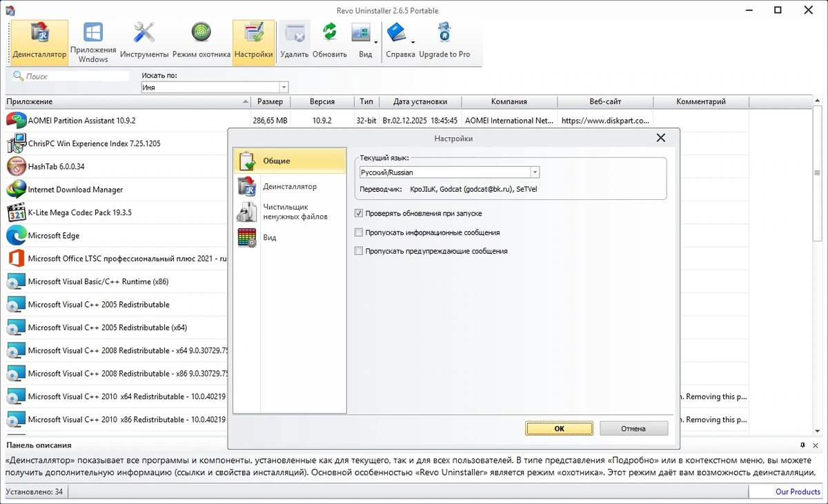This screenshot has height=504, width=828.
Task: Sort by Тип column header
Action: point(366,101)
